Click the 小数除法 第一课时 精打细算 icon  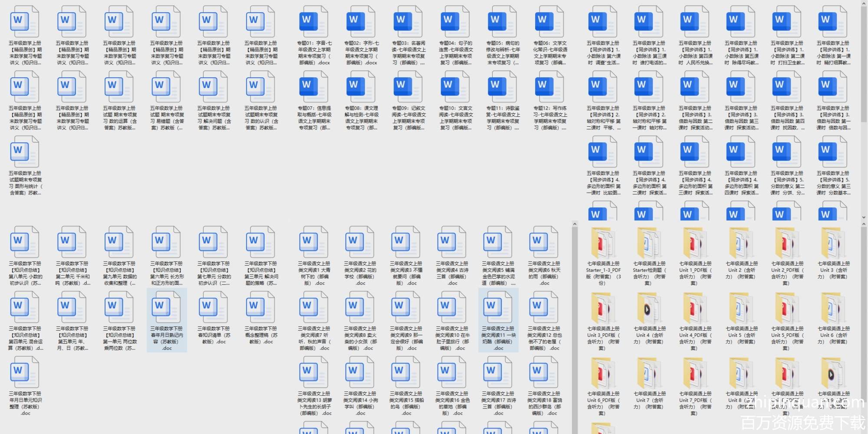(x=833, y=22)
